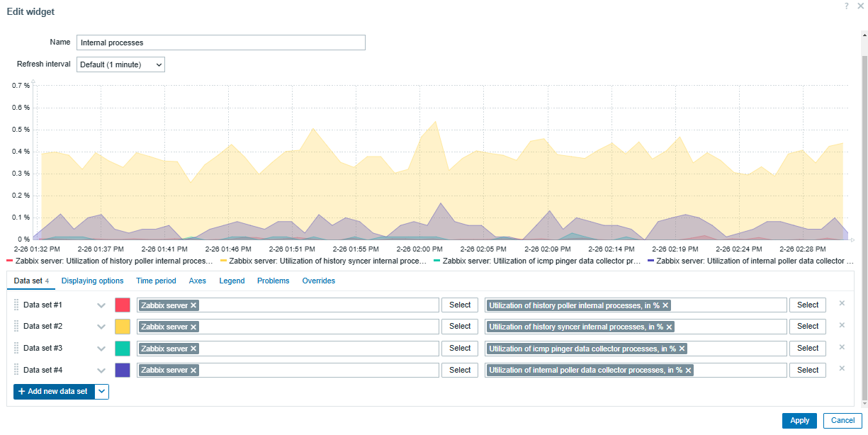
Task: Open the Overrides tab
Action: pos(319,281)
